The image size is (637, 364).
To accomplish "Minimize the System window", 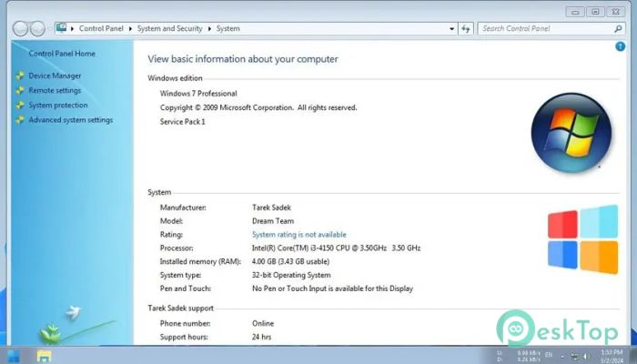I will click(575, 12).
